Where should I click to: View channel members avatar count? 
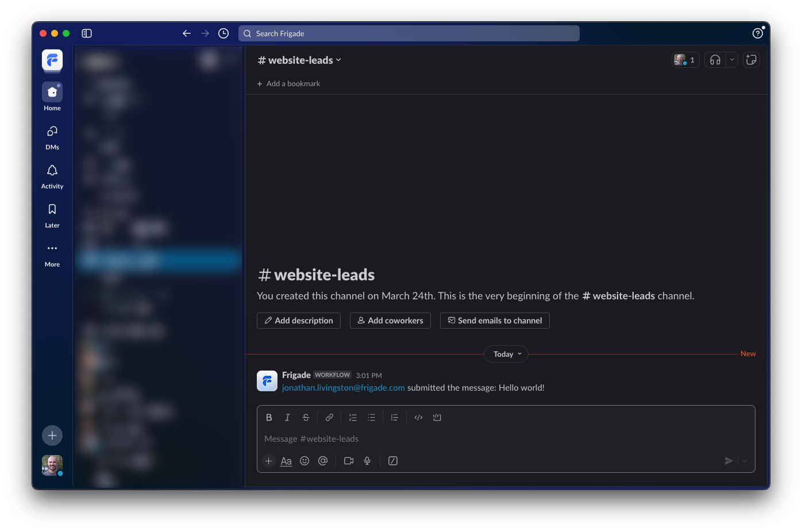point(685,60)
